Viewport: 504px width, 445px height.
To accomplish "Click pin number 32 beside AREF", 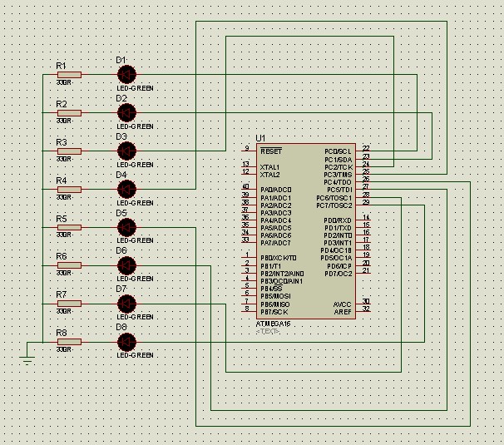I will pos(366,309).
